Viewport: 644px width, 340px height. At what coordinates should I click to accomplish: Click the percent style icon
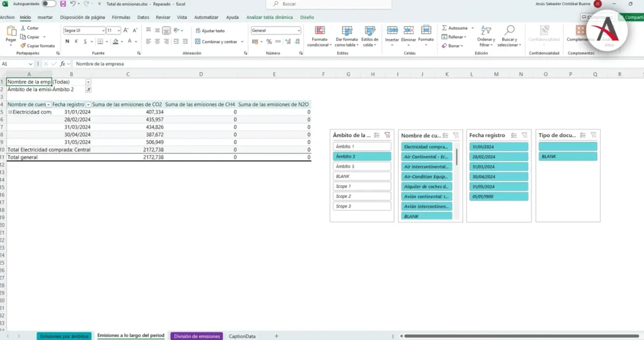[x=269, y=41]
